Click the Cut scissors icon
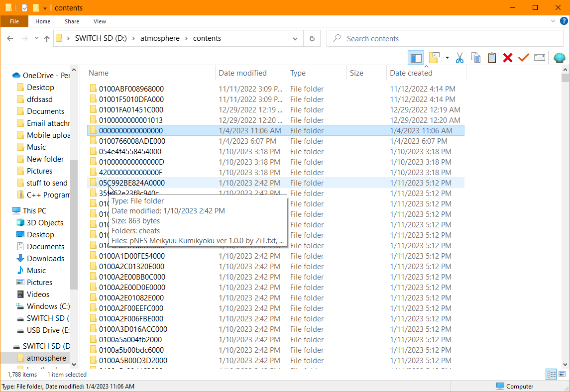 click(x=460, y=58)
